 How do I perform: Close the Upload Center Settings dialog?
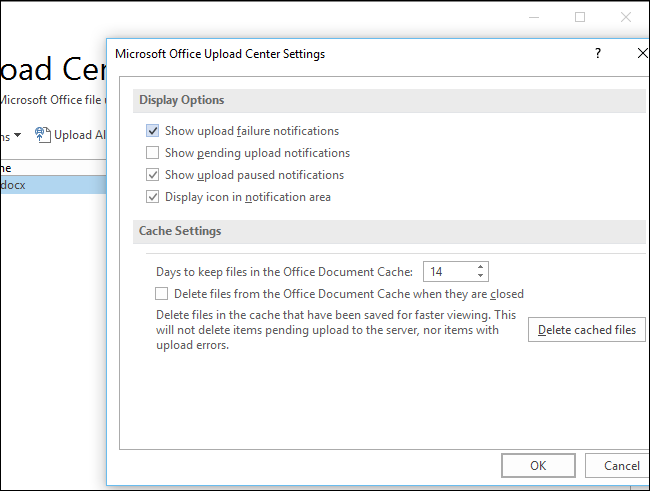pyautogui.click(x=641, y=53)
